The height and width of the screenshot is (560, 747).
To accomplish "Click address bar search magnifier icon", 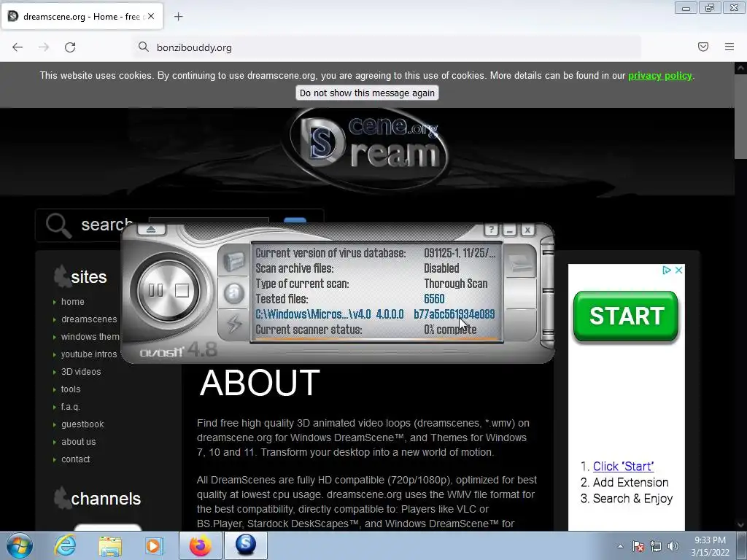I will coord(144,47).
